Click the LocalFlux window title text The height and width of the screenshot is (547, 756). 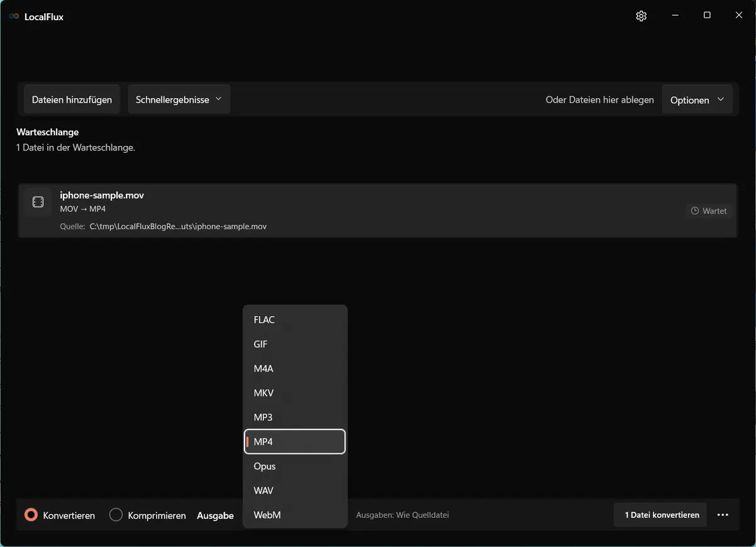[44, 17]
